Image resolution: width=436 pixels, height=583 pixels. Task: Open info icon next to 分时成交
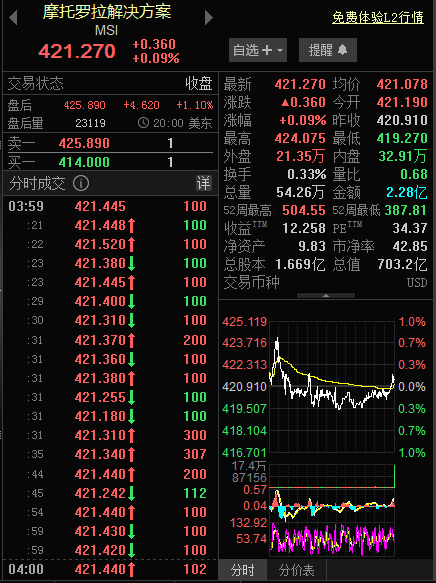click(x=81, y=183)
